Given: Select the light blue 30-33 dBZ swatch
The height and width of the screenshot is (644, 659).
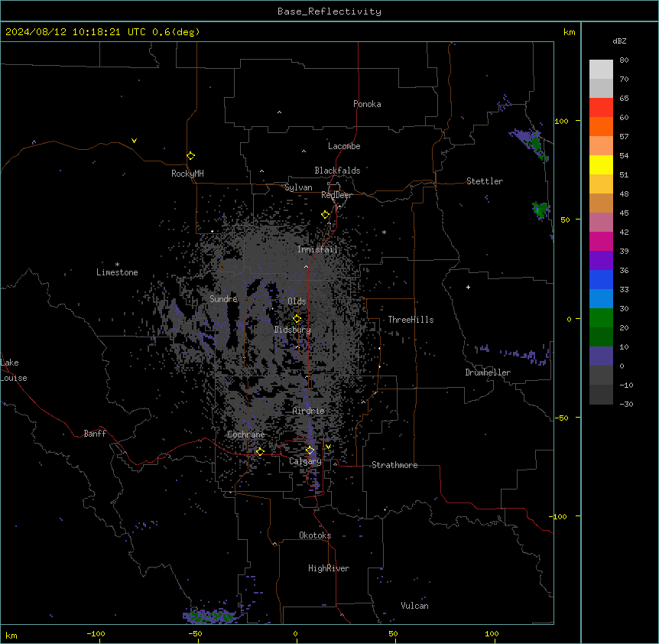Looking at the screenshot, I should coord(601,299).
